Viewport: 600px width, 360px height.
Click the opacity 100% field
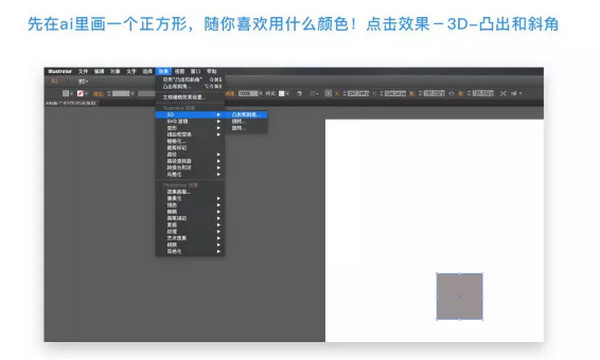(248, 93)
